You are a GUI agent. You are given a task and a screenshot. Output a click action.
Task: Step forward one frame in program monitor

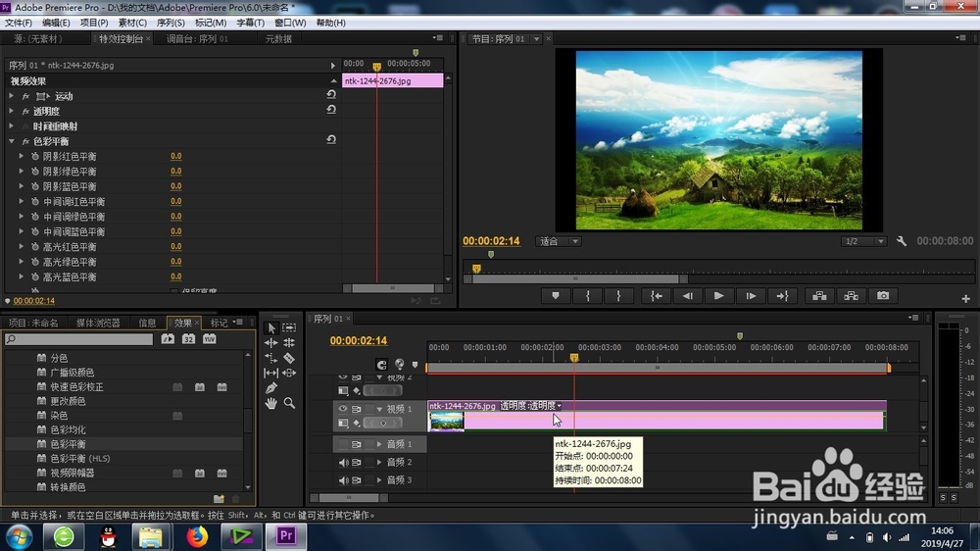click(751, 296)
